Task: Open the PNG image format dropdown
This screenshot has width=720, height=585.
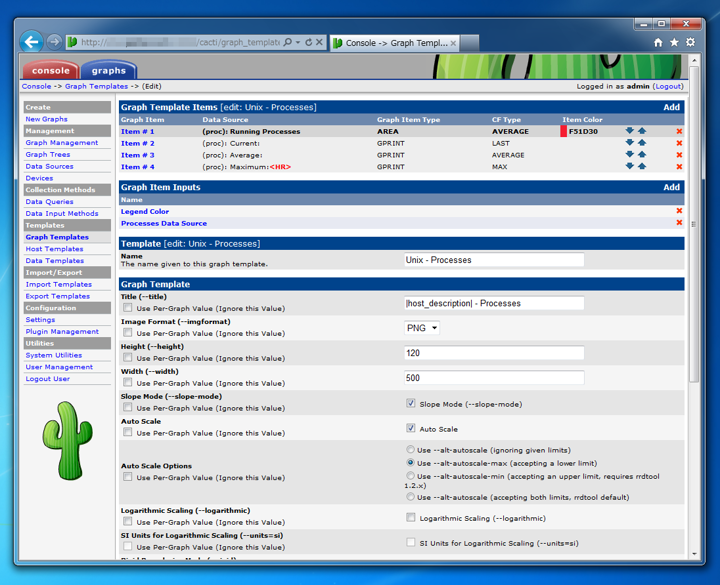Action: point(422,328)
